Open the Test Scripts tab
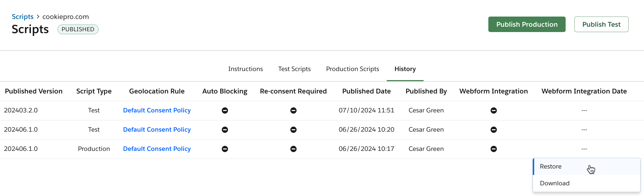This screenshot has height=196, width=644. (294, 69)
